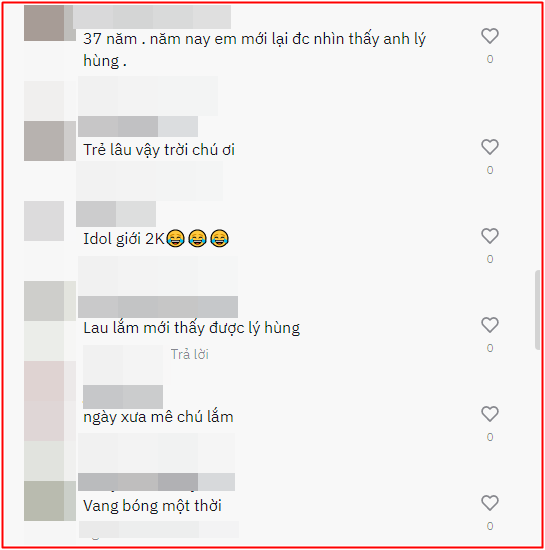Click the blurred username above "Idol giới 2K"
Viewport: 545px width, 550px height.
116,214
